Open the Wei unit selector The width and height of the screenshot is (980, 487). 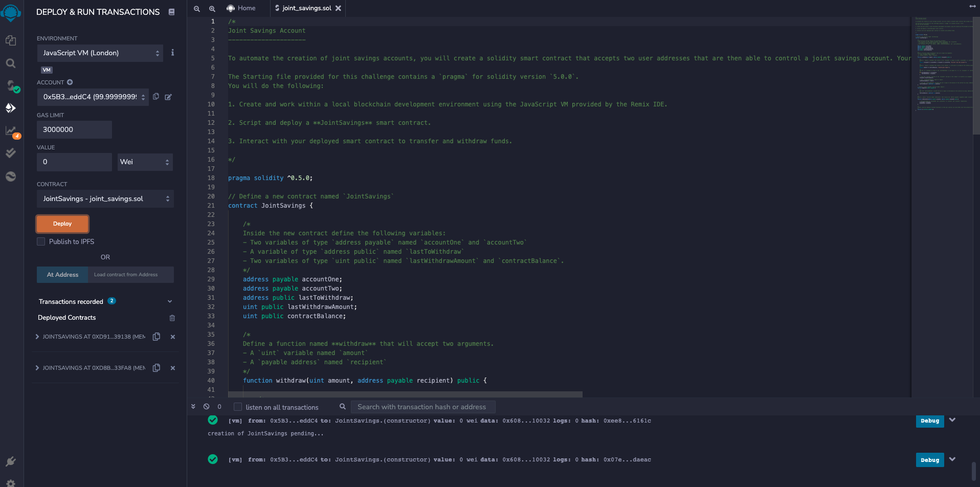(145, 162)
